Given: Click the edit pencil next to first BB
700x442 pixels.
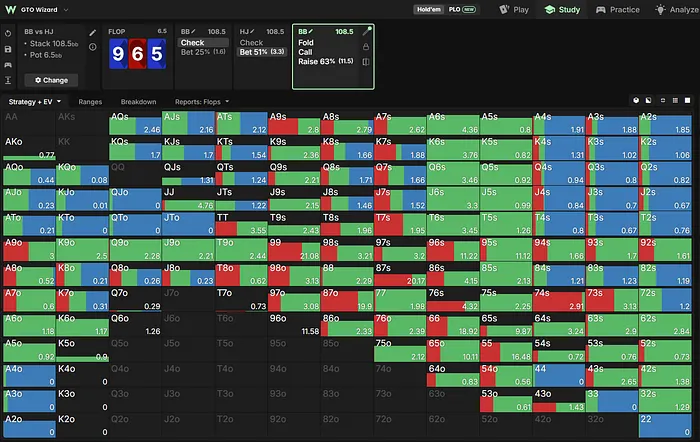Looking at the screenshot, I should click(193, 31).
